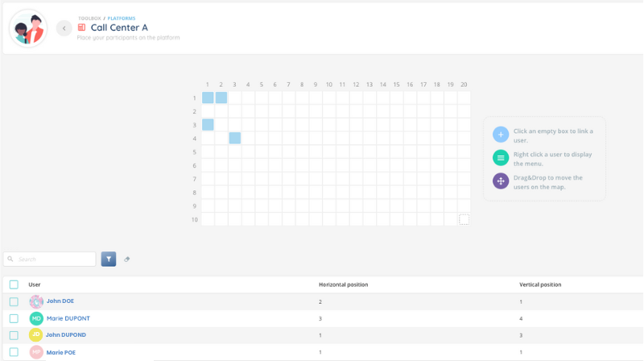Check the box next to John DOE
This screenshot has width=644, height=361.
pos(14,301)
